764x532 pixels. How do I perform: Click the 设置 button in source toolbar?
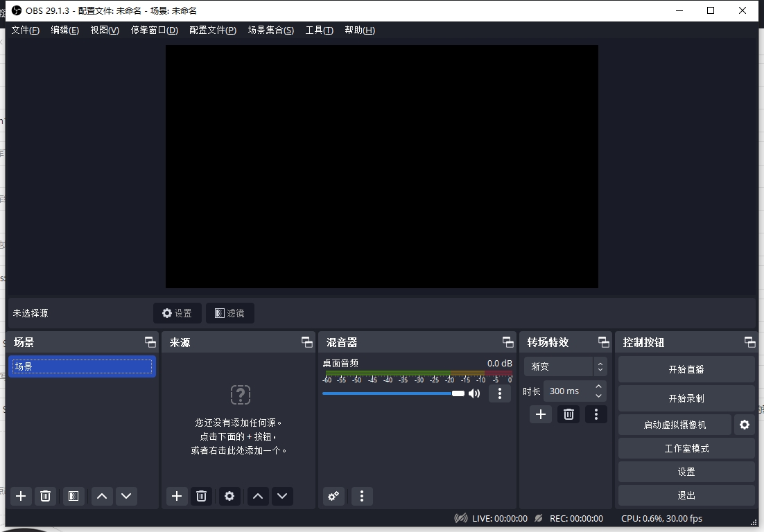(x=177, y=313)
